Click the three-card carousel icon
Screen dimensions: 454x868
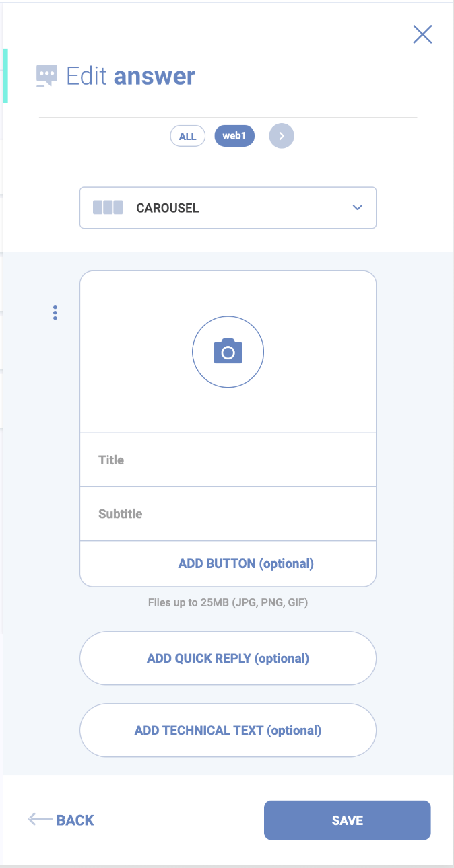coord(108,207)
